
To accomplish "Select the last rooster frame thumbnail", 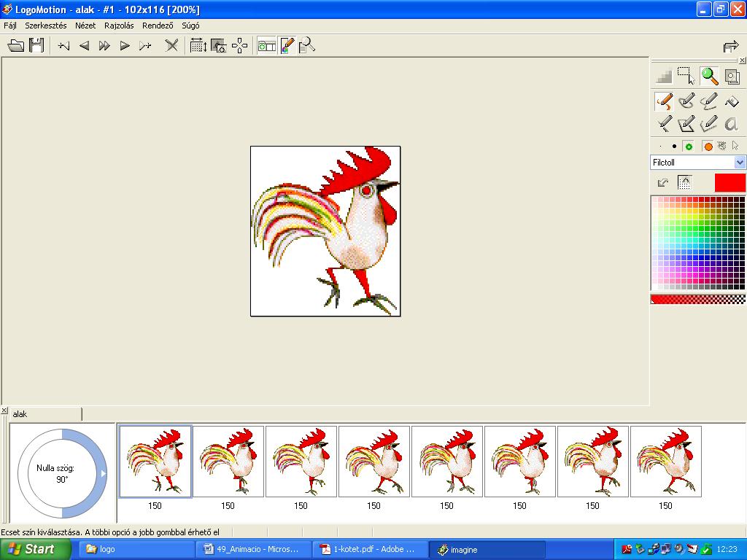I will point(666,462).
